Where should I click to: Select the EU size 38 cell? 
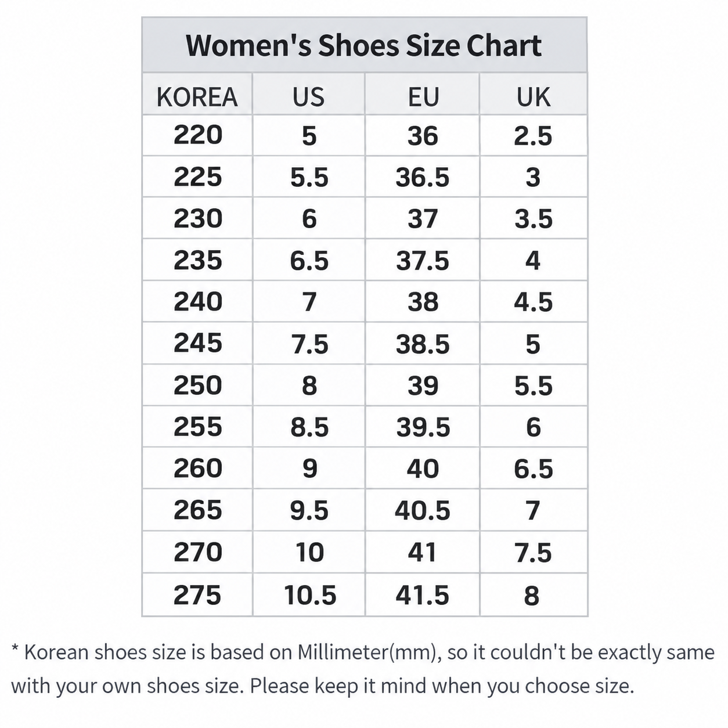point(423,302)
